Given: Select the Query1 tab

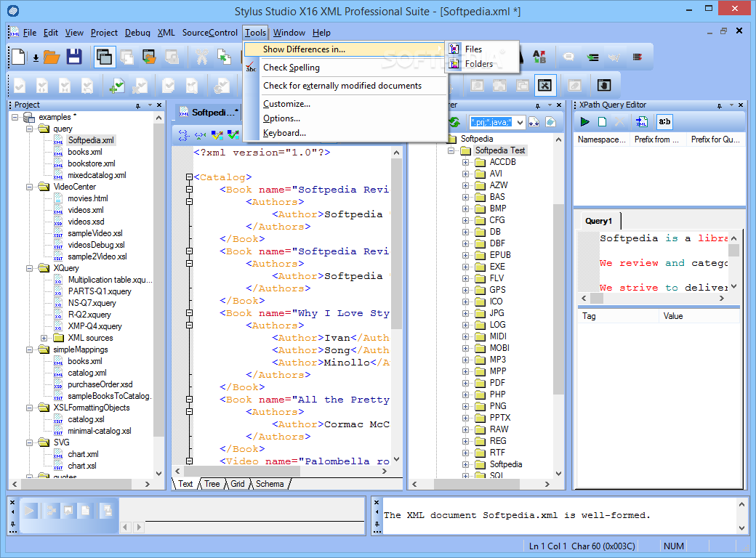Looking at the screenshot, I should click(598, 221).
